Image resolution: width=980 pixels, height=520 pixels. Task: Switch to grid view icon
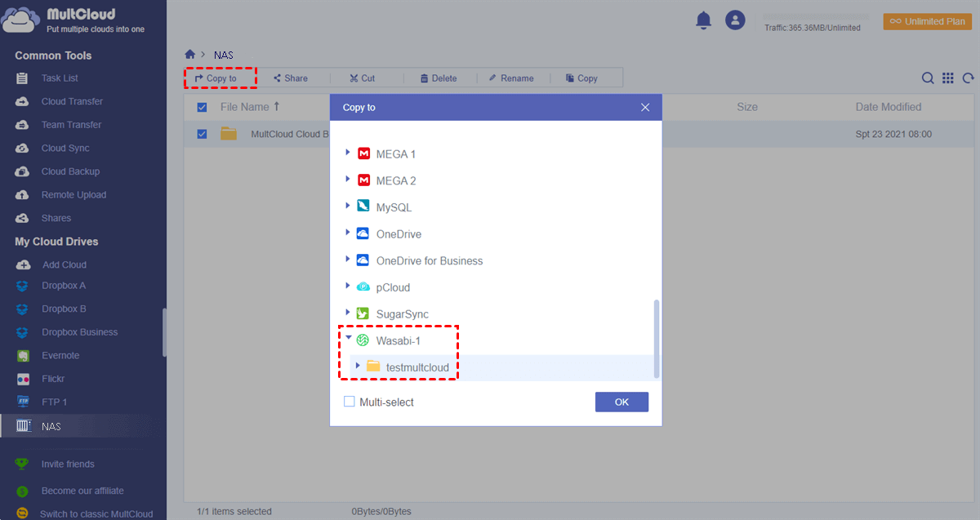pos(947,78)
